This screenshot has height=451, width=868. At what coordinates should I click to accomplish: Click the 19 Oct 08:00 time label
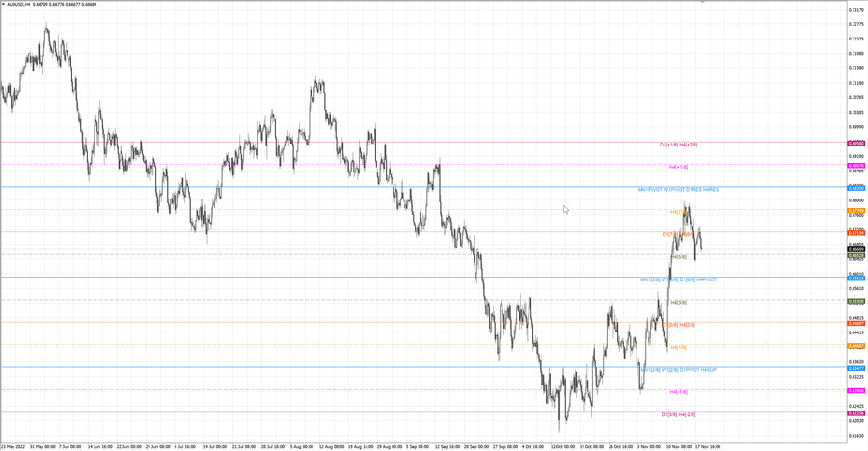click(591, 446)
